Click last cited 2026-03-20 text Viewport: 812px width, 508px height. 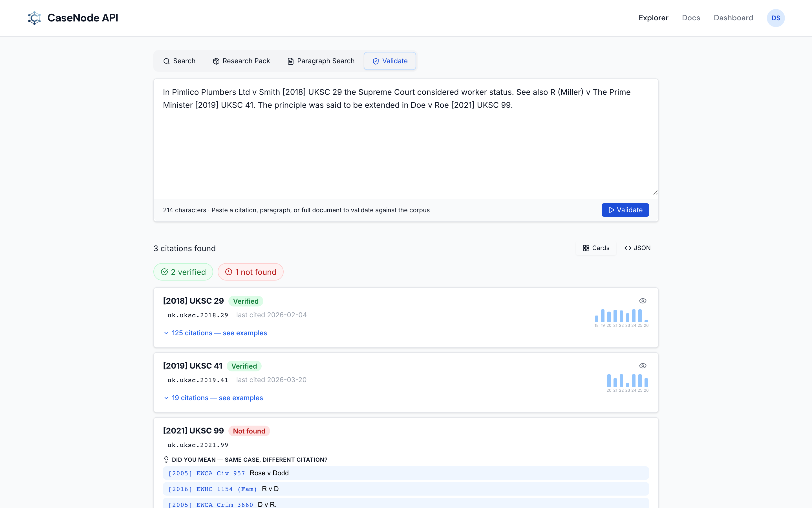point(271,380)
